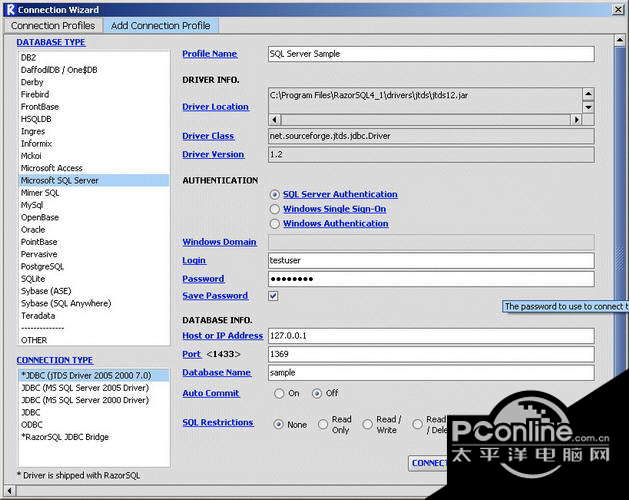629x500 pixels.
Task: Pick Sybase (ASE) database type
Action: [x=94, y=291]
